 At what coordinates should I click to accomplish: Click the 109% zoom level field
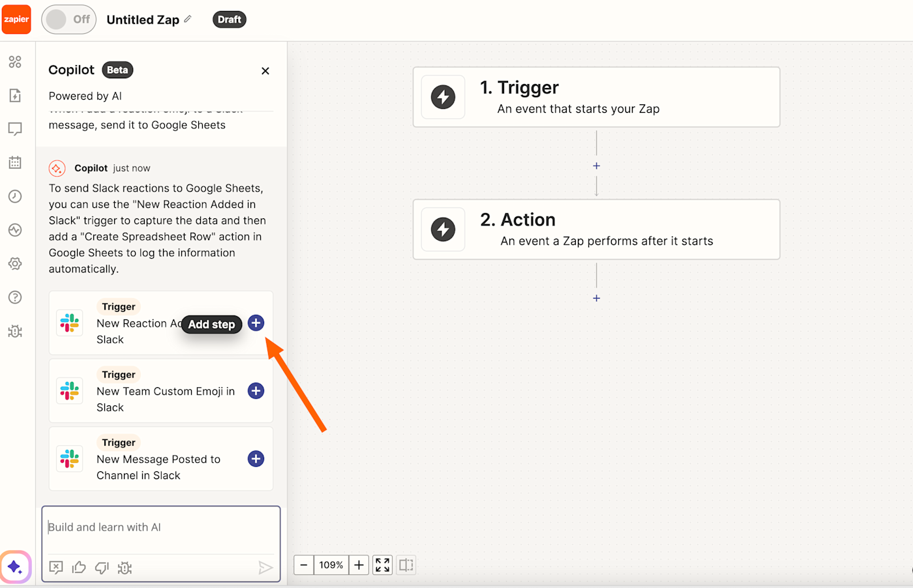[331, 565]
